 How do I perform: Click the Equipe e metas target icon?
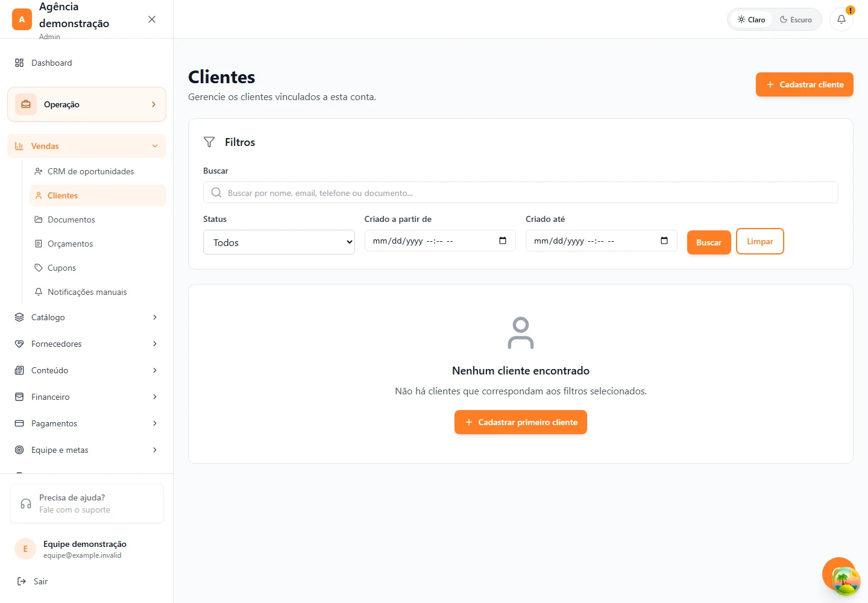tap(19, 450)
